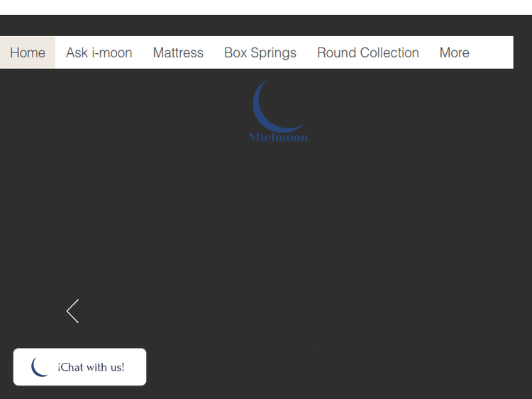This screenshot has height=399, width=532.
Task: Click the previous slide arrow
Action: coord(72,311)
